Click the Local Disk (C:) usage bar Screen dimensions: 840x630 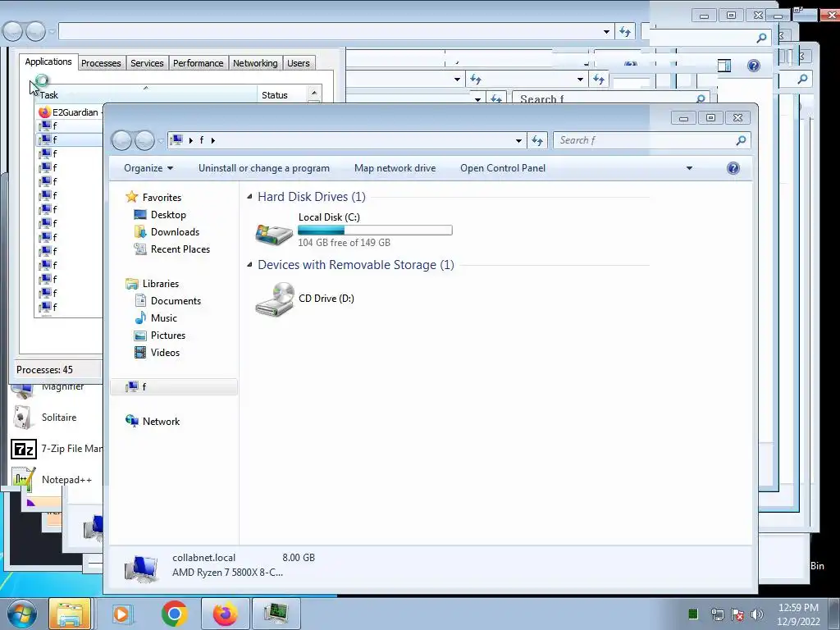(375, 231)
